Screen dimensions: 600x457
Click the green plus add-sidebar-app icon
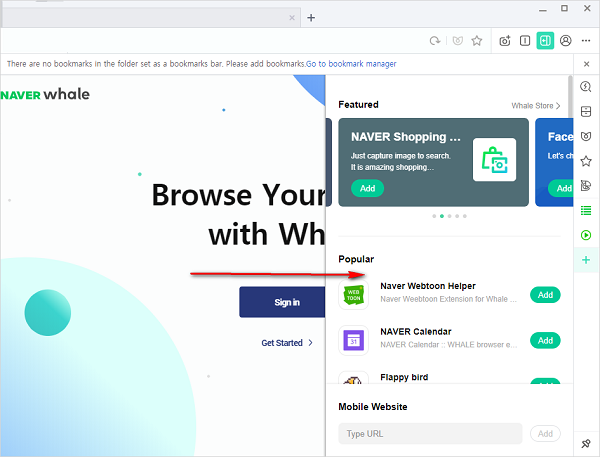(586, 260)
